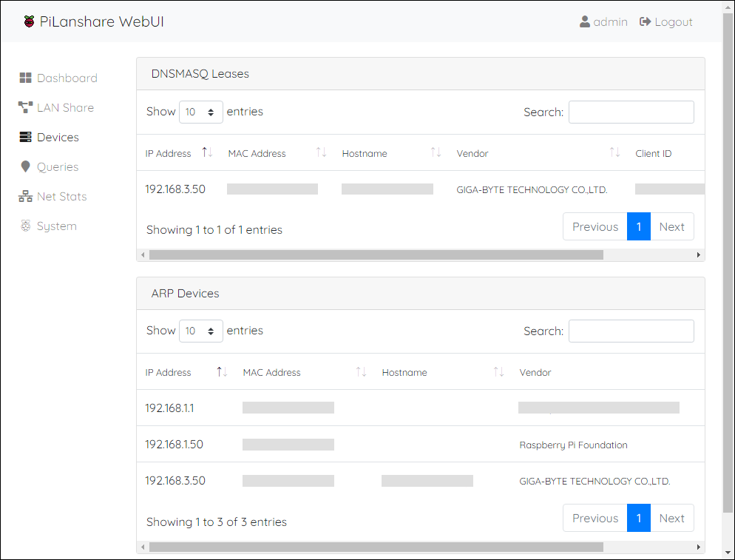Sort DNSMASQ Leases by Vendor arrows
The image size is (735, 560).
pos(614,152)
